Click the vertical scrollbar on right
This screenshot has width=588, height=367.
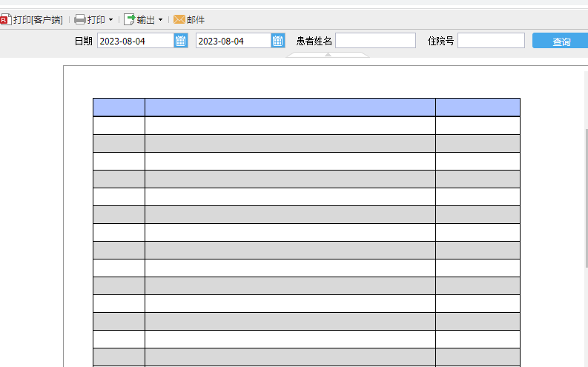click(x=586, y=198)
